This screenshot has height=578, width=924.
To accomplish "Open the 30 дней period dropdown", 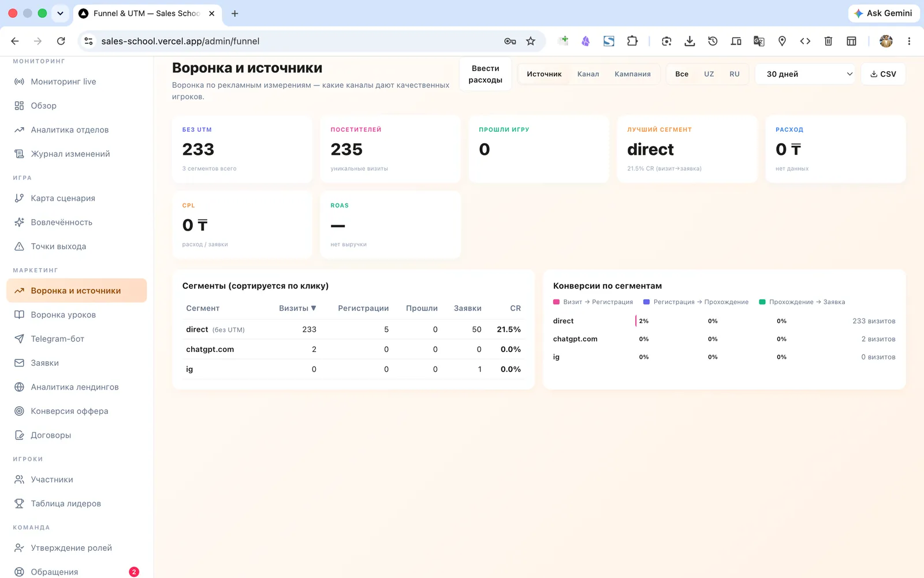I will click(x=805, y=74).
